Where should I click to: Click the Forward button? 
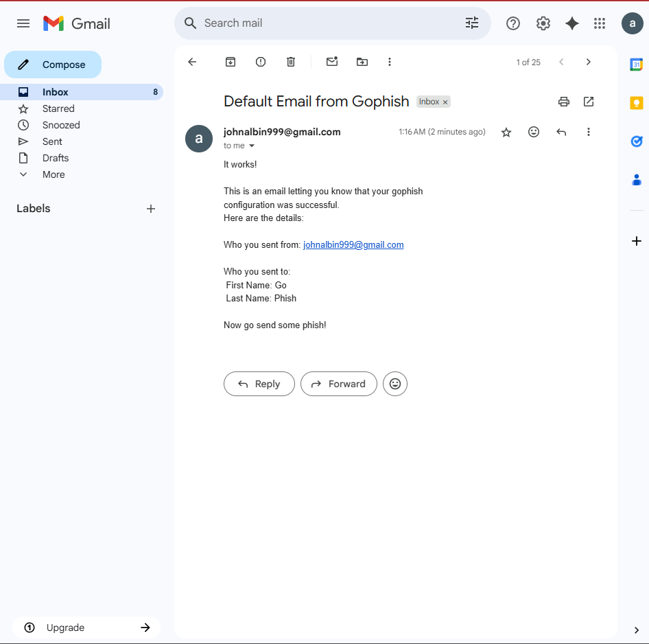coord(339,384)
